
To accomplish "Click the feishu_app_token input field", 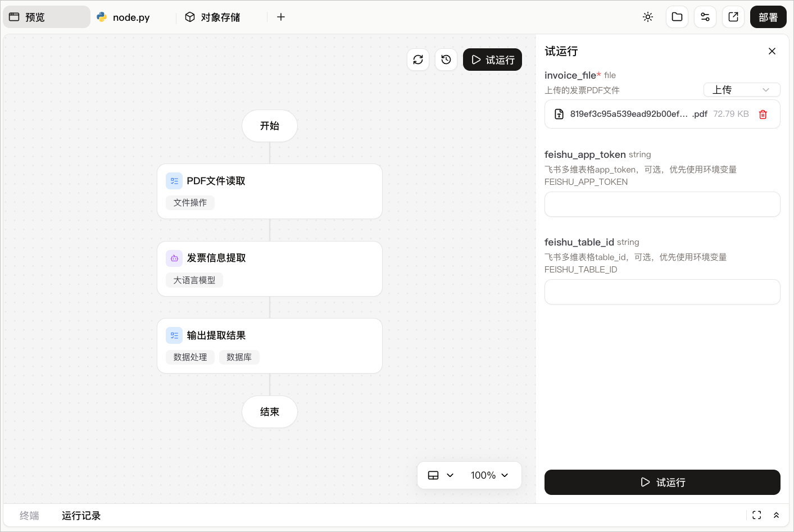I will [663, 204].
